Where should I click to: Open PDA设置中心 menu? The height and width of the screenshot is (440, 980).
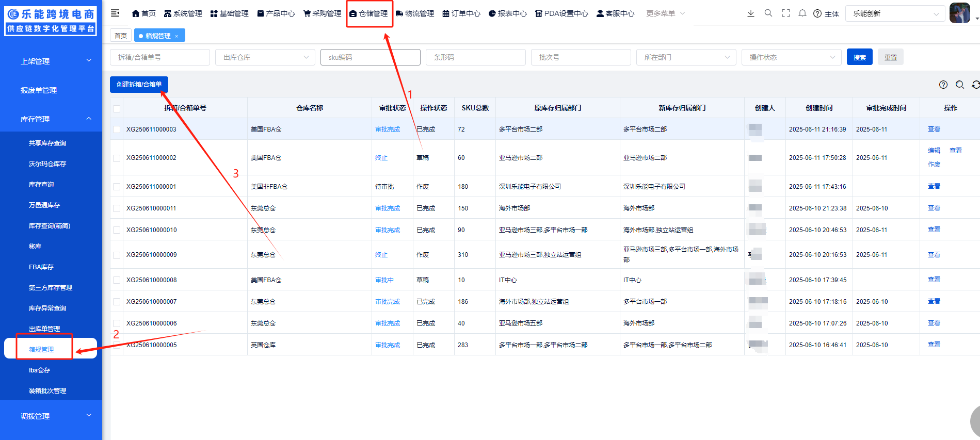pos(561,13)
